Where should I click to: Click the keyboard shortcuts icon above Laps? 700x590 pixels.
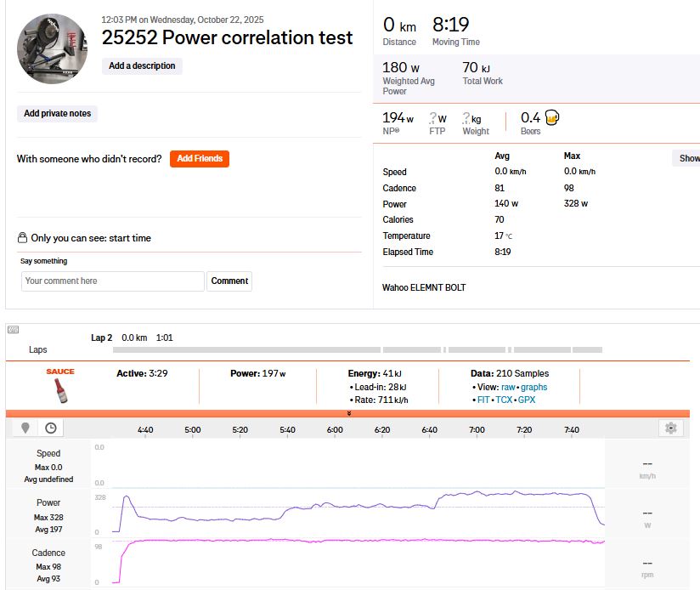(13, 330)
